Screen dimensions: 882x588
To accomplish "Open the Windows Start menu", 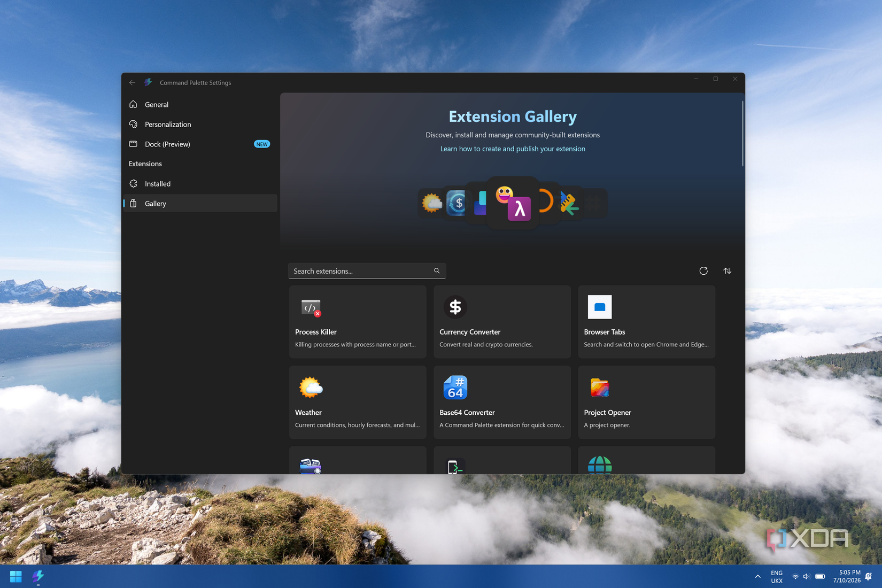I will pyautogui.click(x=16, y=576).
